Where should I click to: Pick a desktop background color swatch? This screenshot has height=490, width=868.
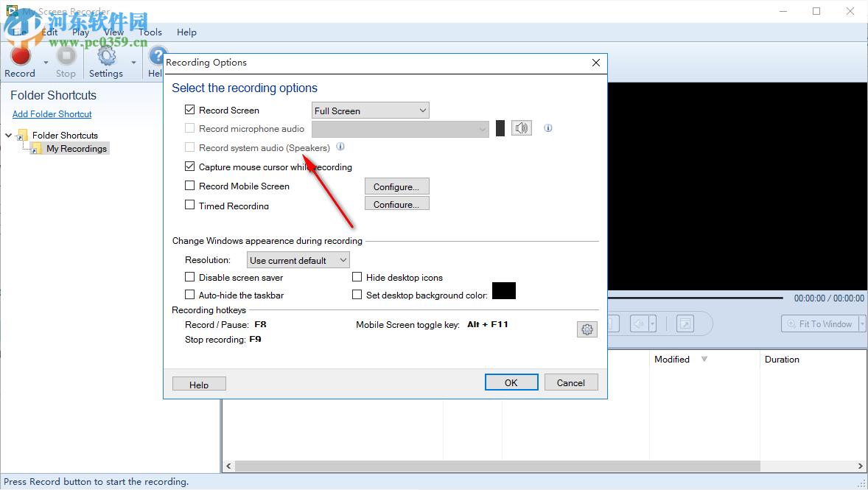click(x=504, y=291)
